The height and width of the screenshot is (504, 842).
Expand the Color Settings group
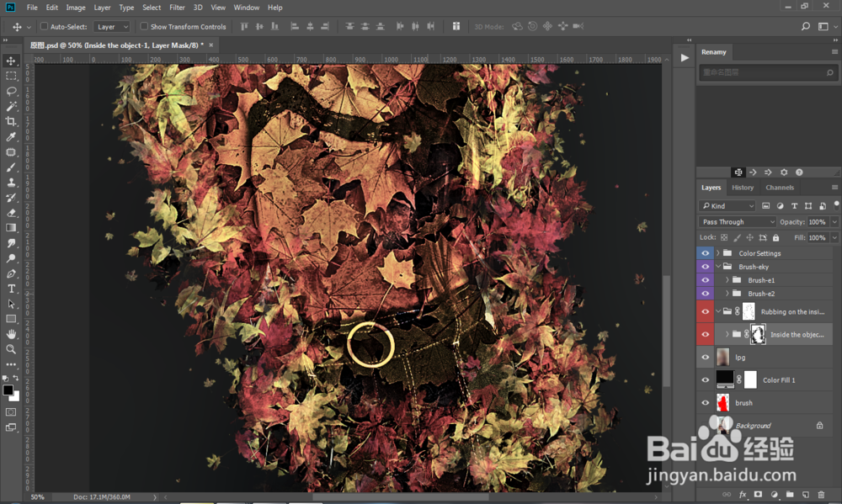[718, 252]
